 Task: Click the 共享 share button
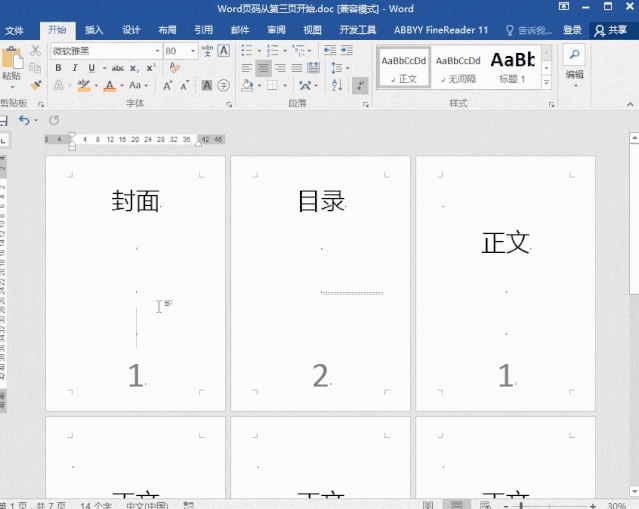point(611,30)
